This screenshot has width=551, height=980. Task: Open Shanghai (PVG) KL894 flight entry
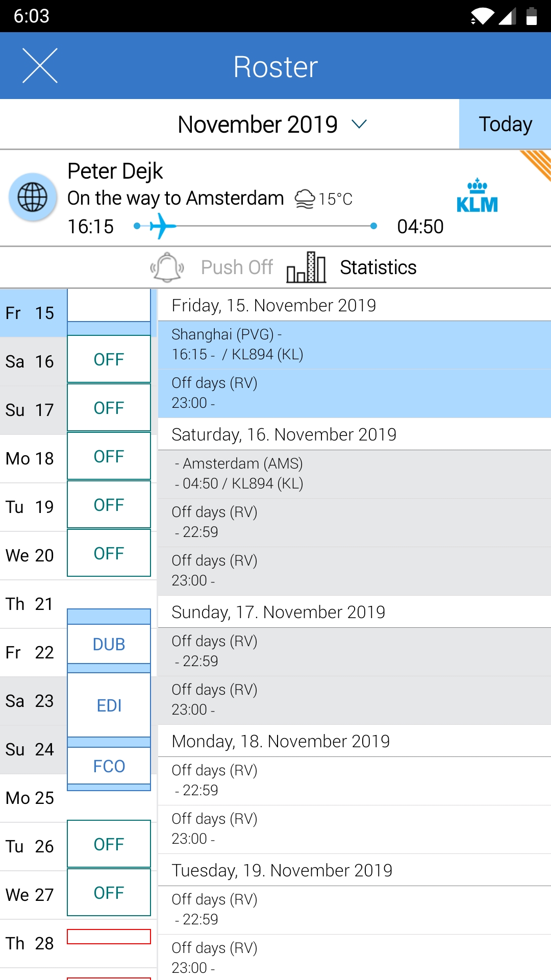click(354, 345)
